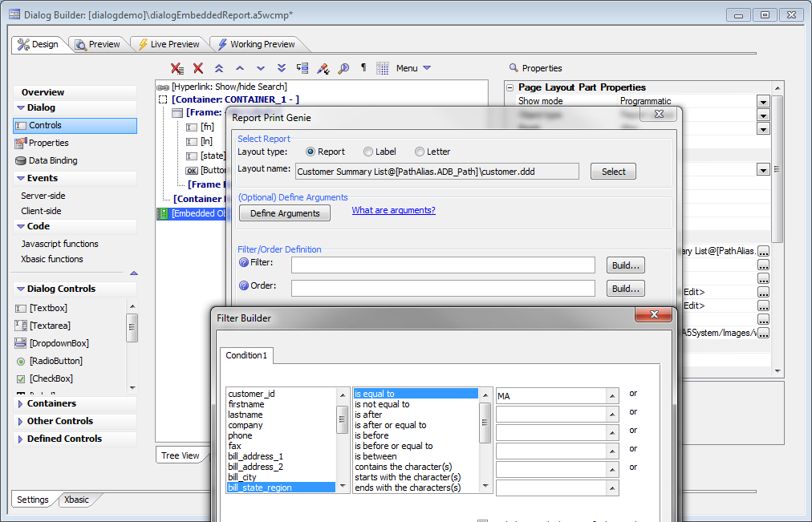Click the Select button for layout name
The width and height of the screenshot is (812, 522).
613,172
